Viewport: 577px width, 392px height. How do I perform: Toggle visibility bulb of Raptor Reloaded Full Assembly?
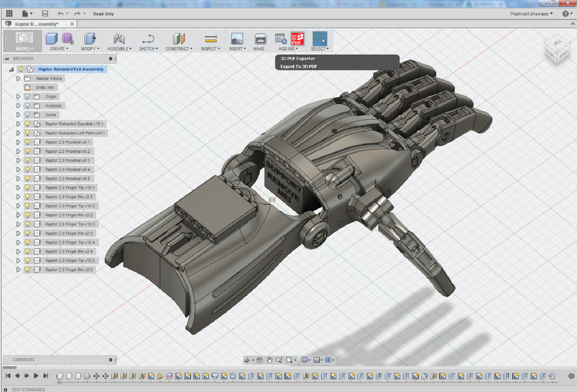20,69
